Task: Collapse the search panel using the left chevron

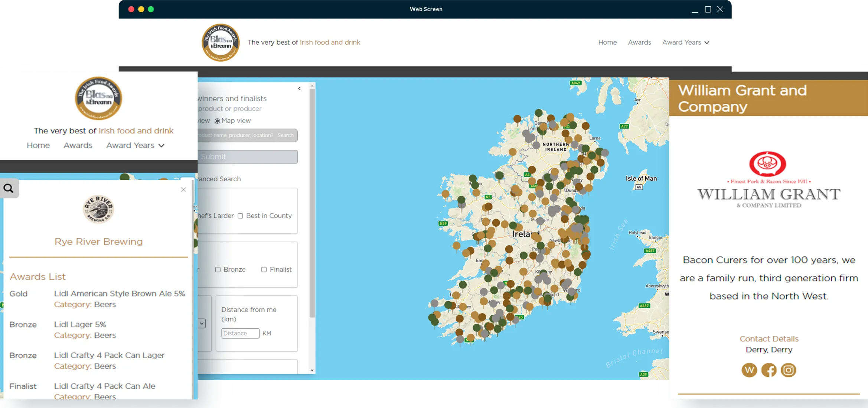Action: [299, 88]
